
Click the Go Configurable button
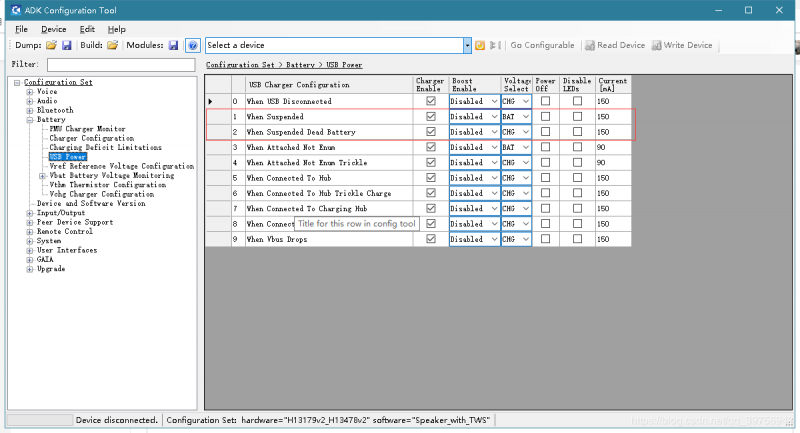542,45
